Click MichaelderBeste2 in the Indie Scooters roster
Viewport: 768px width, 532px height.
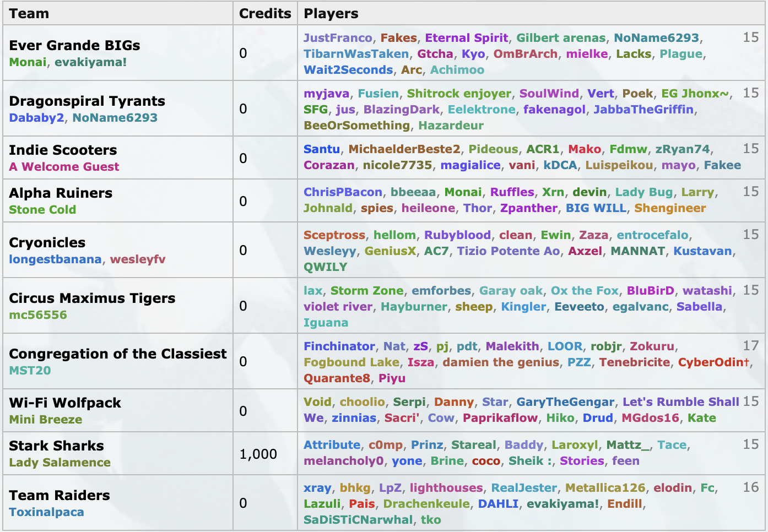tap(404, 149)
